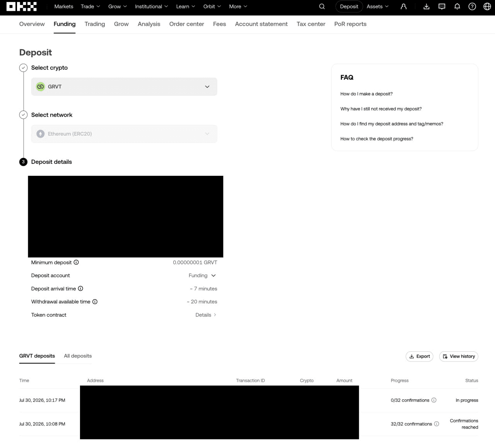Click the Export button

420,356
